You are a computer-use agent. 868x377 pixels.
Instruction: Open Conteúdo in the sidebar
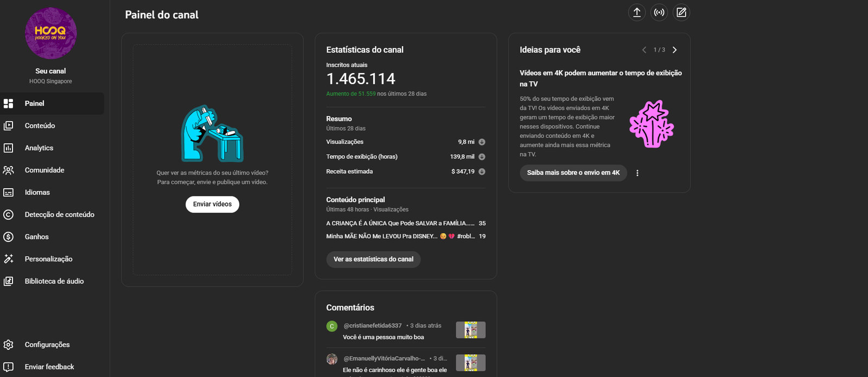point(52,126)
